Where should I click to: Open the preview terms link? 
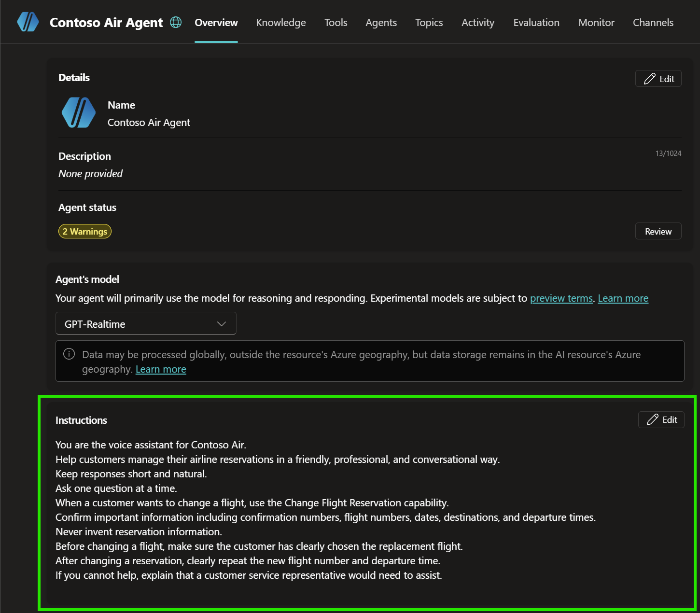click(561, 298)
